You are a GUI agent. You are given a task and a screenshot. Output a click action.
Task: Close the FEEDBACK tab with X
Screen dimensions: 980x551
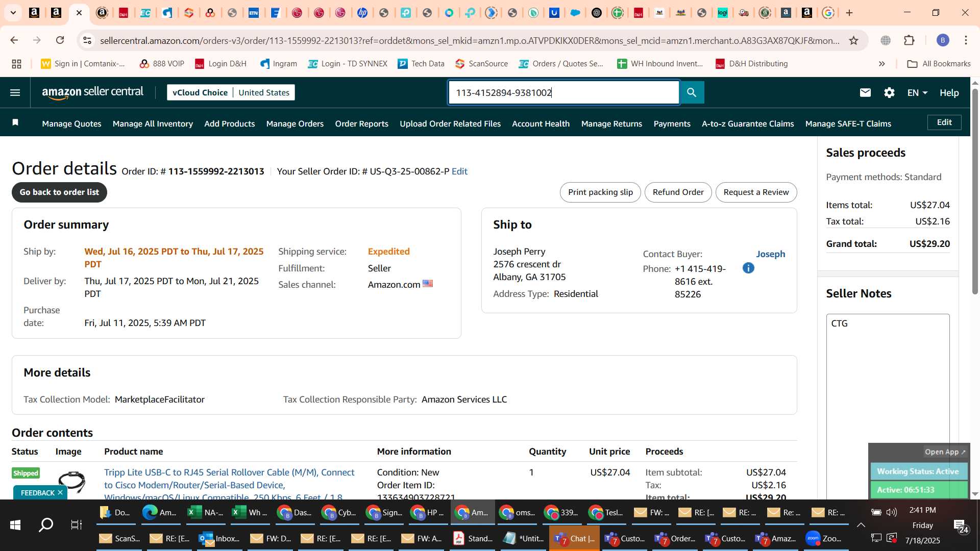pos(60,492)
